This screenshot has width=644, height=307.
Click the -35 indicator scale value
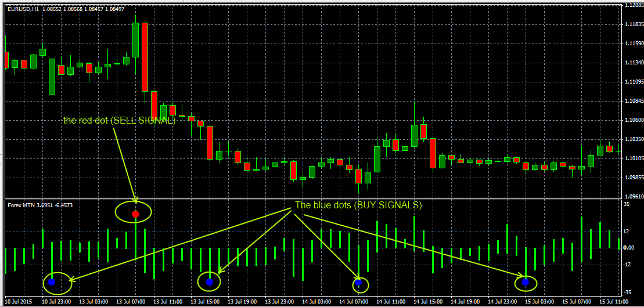627,292
